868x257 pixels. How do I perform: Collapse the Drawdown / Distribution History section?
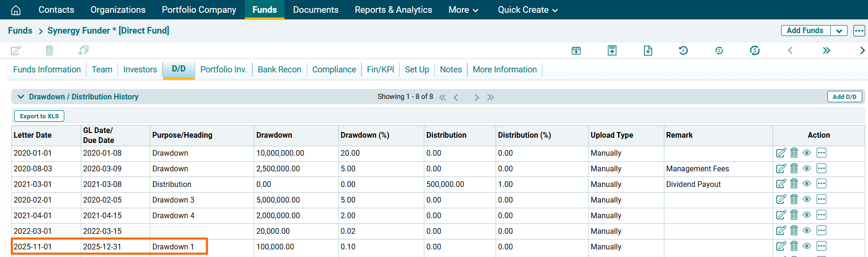(21, 97)
